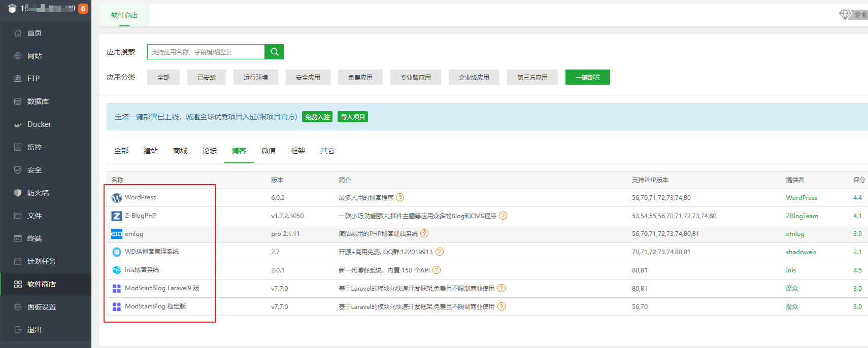
Task: Filter by 免费应用 category
Action: 360,77
